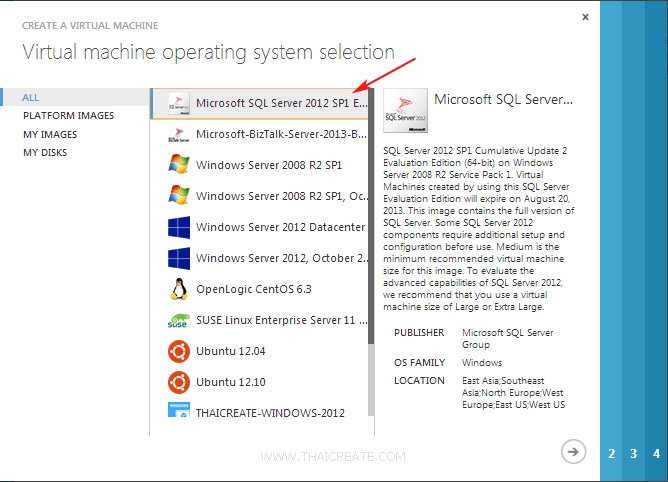Click the Microsoft SQL Server 2012 list icon
This screenshot has width=668, height=482.
(x=179, y=104)
